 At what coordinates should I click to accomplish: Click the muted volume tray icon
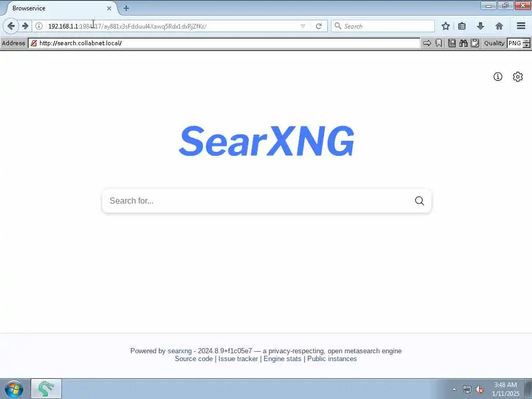point(480,390)
